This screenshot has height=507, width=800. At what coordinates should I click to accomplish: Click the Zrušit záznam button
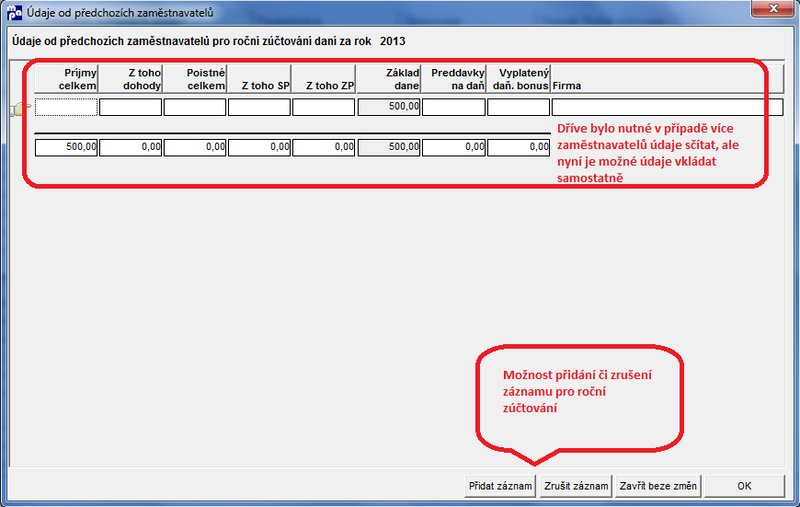click(x=576, y=486)
